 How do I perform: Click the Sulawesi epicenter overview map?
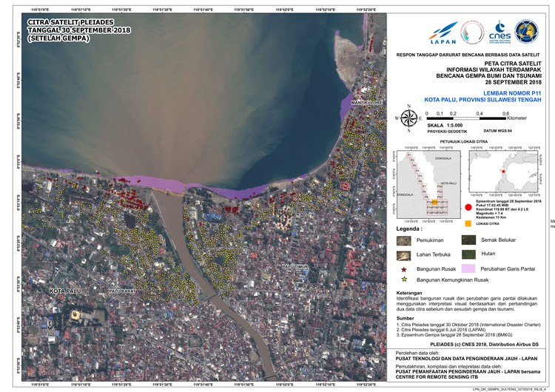[x=503, y=172]
